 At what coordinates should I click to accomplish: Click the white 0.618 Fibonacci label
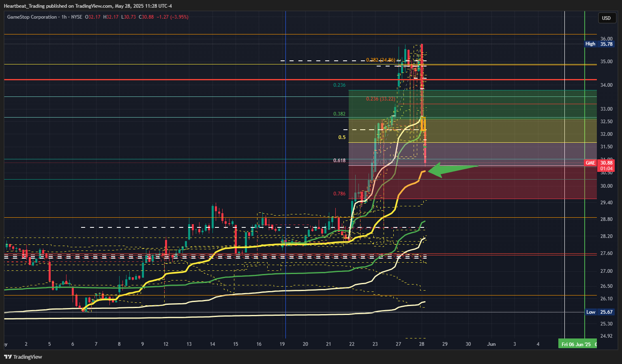tap(339, 161)
